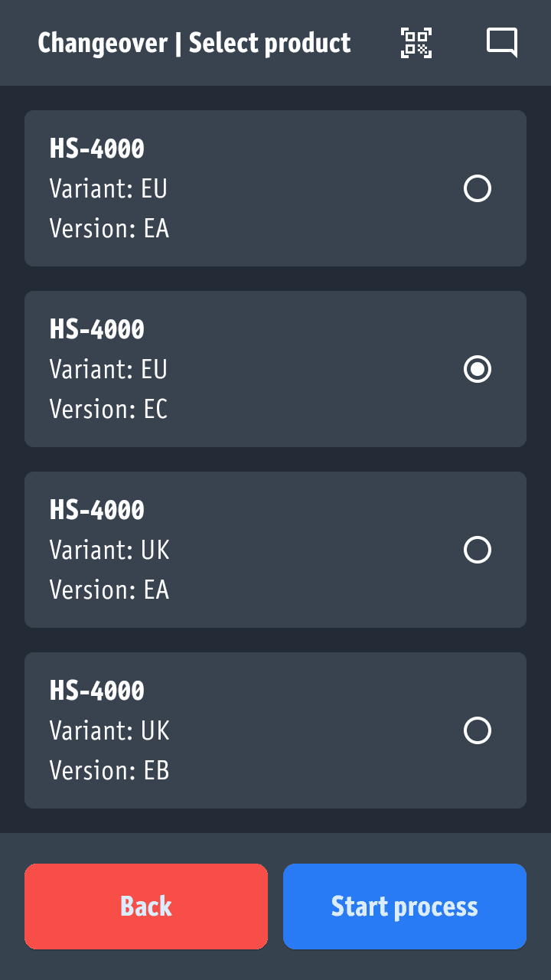Tap the Version: EA text on first card
Viewport: 551px width, 980px height.
(x=109, y=228)
